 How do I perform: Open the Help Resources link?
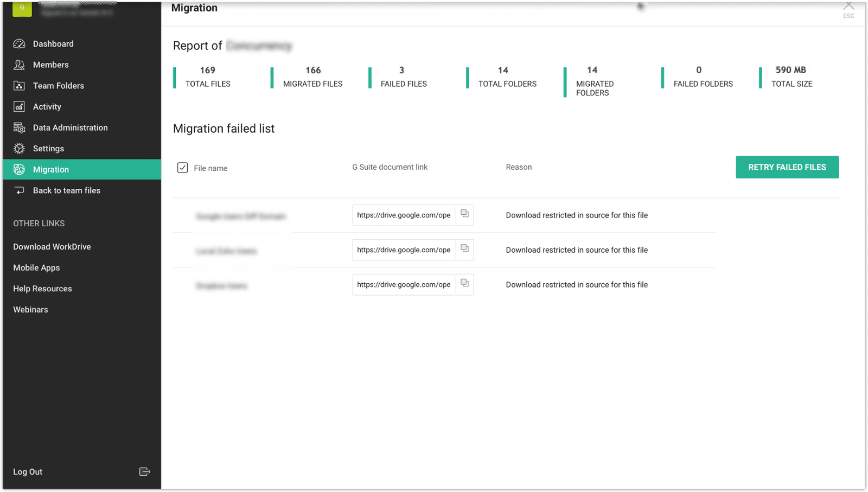(42, 289)
